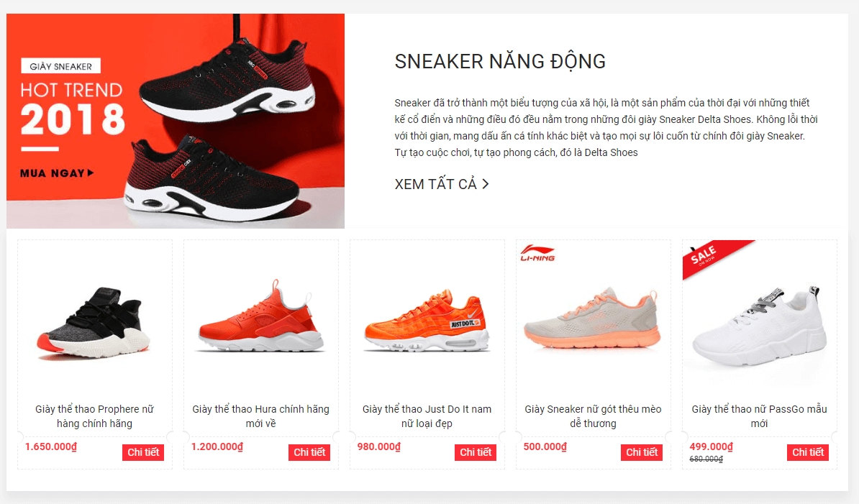Screen dimensions: 859x504
Task: Open the Prophere black sneaker image
Action: pos(94,323)
